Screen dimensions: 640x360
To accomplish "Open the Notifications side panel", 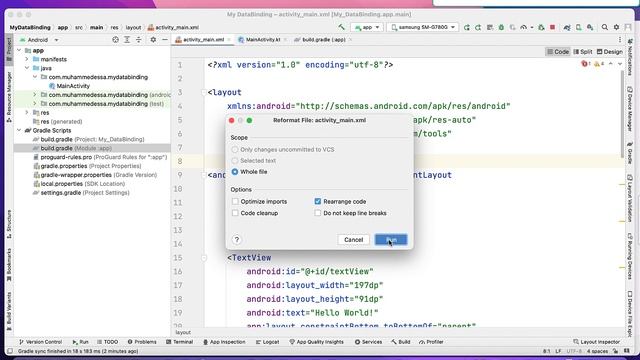I will (x=630, y=58).
